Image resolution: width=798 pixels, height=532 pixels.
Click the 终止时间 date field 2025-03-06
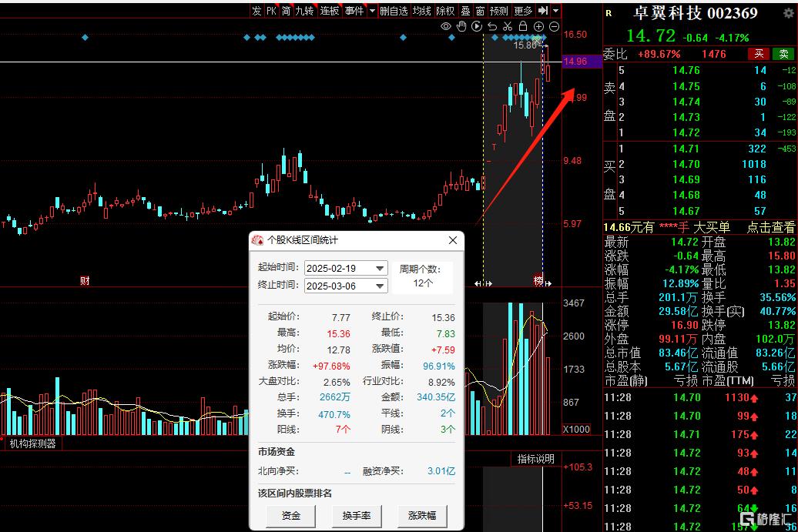[346, 286]
